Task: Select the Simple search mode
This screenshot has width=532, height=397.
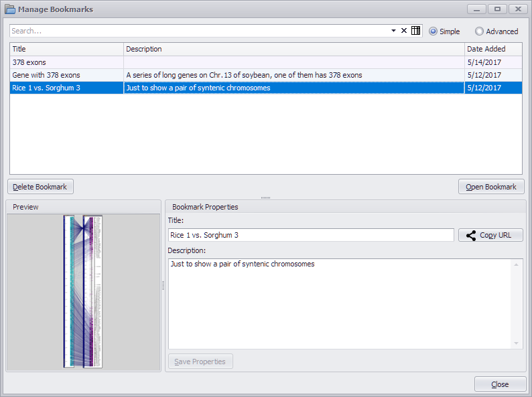Action: point(434,31)
